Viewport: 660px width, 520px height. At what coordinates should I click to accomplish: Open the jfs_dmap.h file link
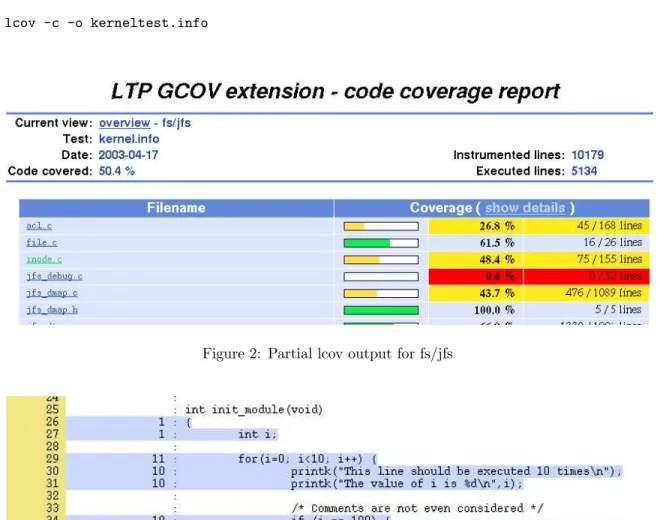click(52, 310)
